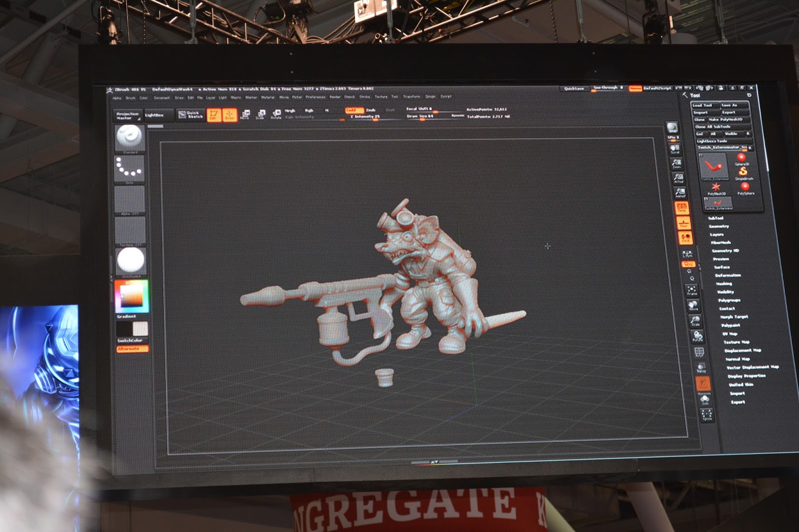Click the ZBrush logo icon in title bar
Screen dimensions: 799x532
[109, 90]
